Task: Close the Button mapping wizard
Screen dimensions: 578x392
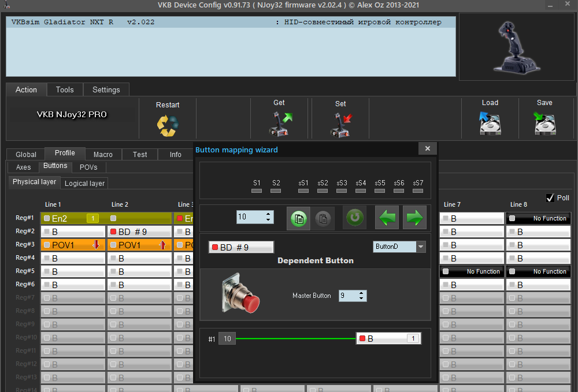Action: pos(428,148)
